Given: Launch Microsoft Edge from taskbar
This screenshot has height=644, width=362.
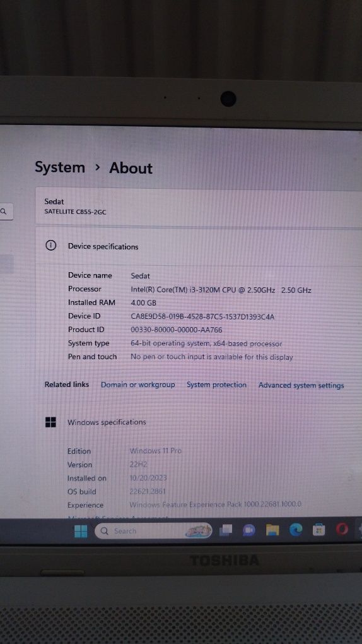Looking at the screenshot, I should [296, 530].
